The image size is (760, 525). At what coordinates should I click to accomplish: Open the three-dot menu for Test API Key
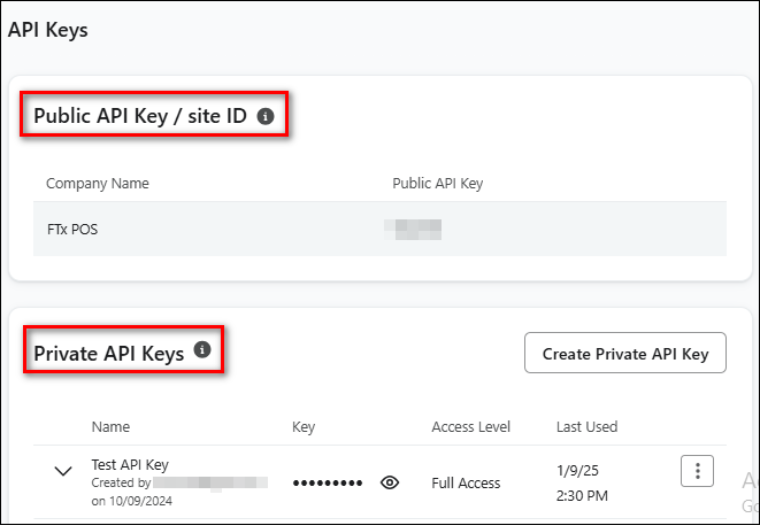point(697,471)
